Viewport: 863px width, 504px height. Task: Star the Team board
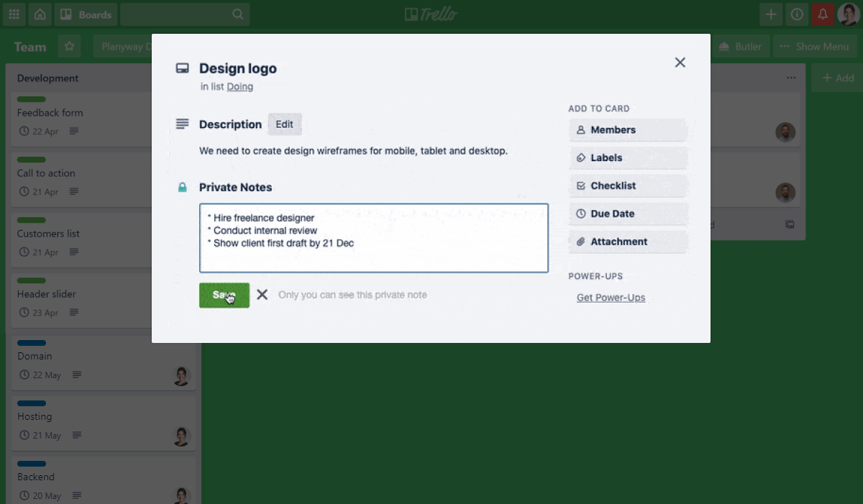click(69, 47)
